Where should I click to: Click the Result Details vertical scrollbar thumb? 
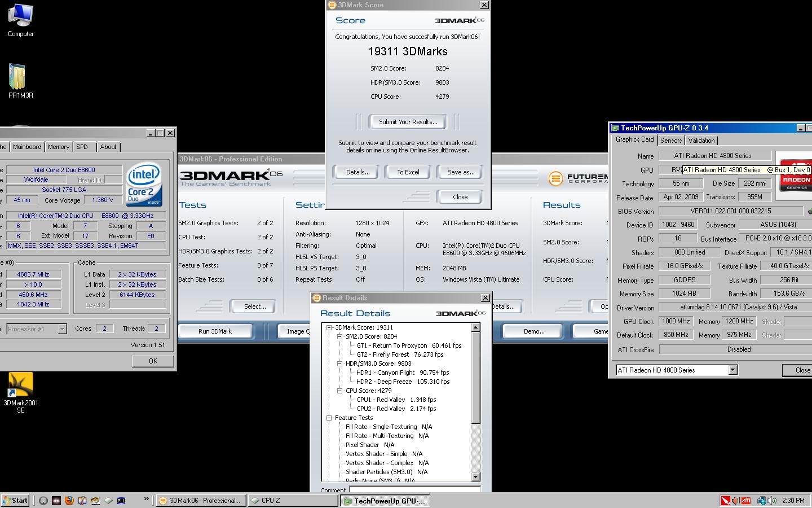475,378
